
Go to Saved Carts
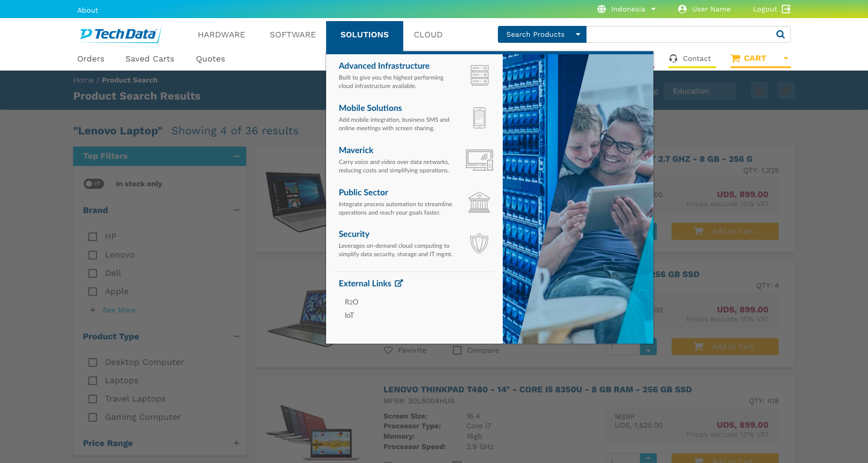(x=149, y=58)
